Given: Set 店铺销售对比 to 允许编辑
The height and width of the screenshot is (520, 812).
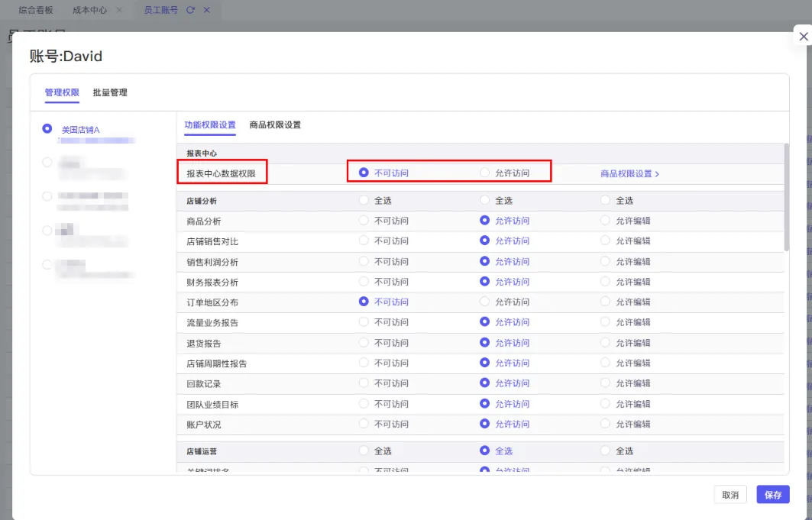Looking at the screenshot, I should click(x=605, y=241).
